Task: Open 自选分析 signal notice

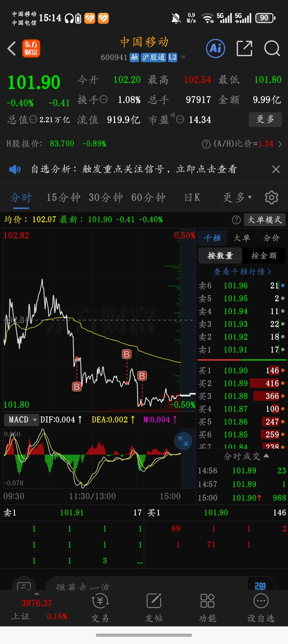Action: pos(134,169)
